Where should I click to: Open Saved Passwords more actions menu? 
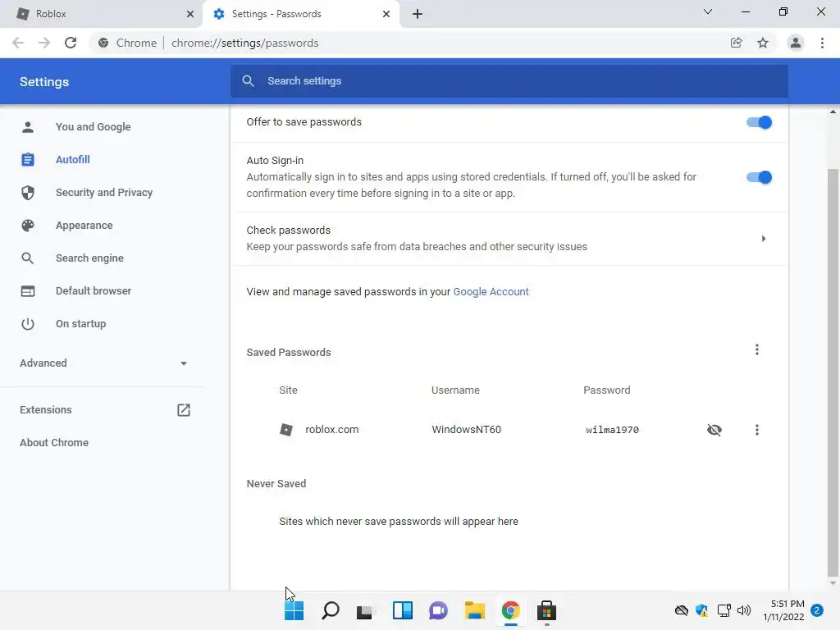coord(757,349)
